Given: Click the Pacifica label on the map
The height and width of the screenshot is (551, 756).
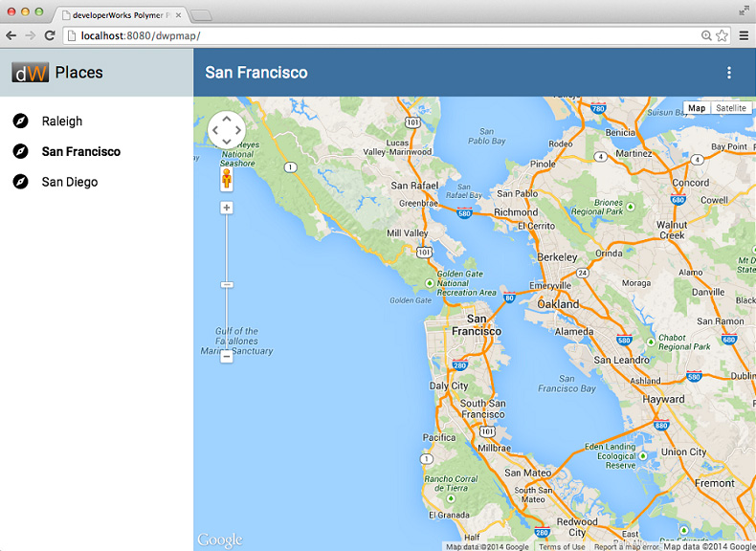Looking at the screenshot, I should [439, 437].
